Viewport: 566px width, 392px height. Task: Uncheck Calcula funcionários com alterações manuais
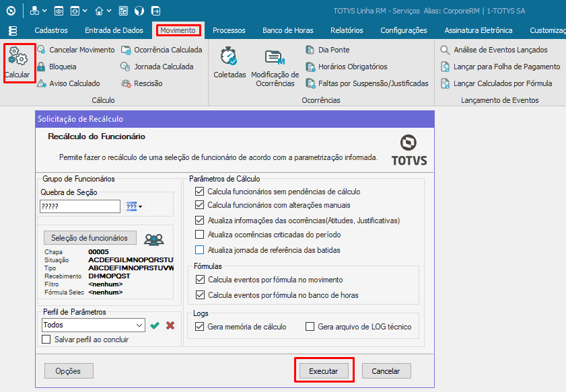pos(199,205)
